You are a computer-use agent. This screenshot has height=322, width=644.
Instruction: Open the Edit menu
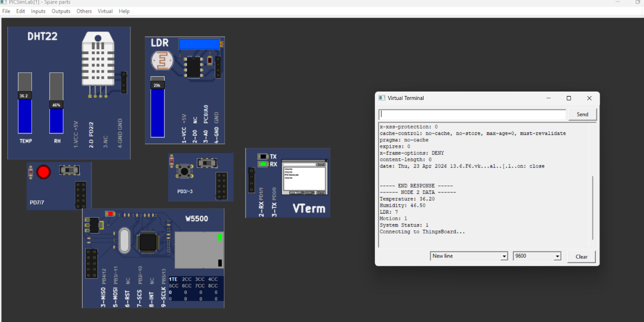tap(21, 11)
